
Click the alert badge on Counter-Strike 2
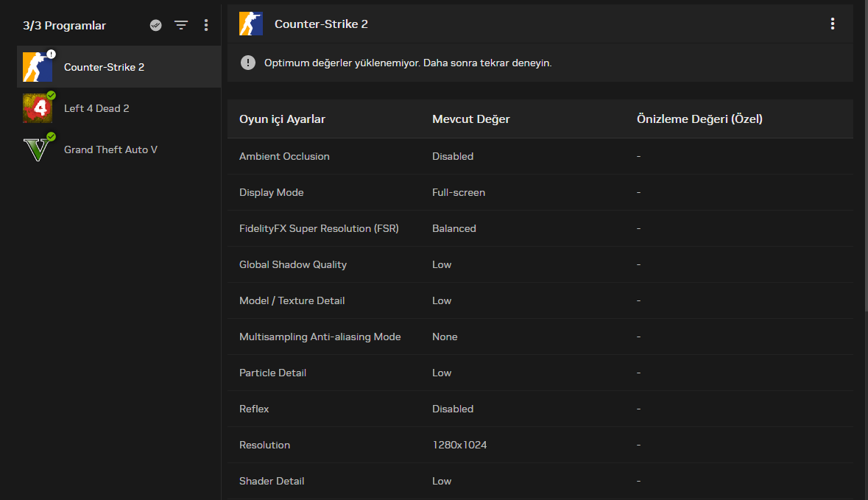pos(51,54)
